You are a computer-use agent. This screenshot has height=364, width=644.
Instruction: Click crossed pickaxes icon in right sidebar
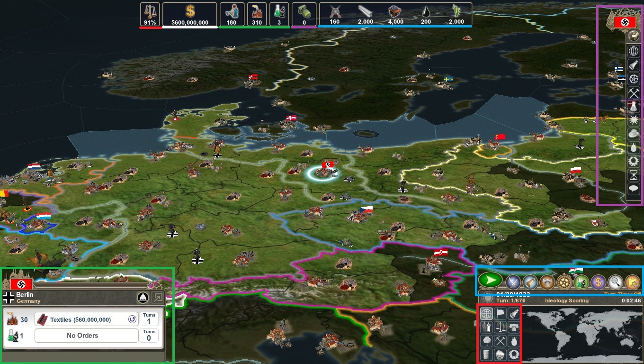click(634, 92)
